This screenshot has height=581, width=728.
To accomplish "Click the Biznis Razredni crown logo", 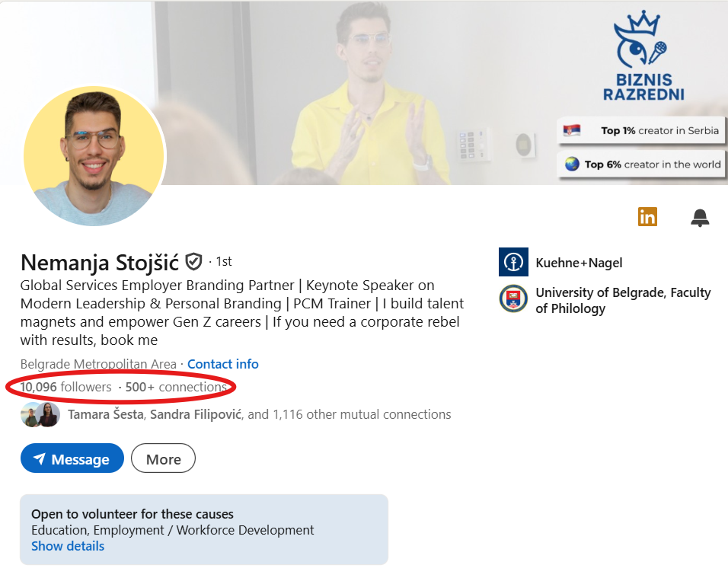I will [643, 56].
